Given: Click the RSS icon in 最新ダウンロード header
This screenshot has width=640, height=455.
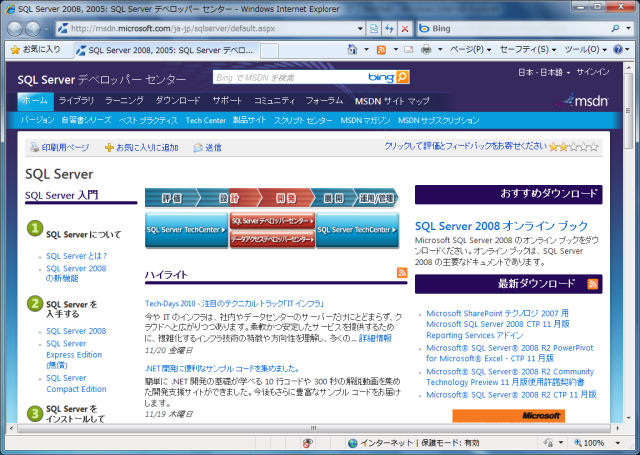Looking at the screenshot, I should click(592, 284).
